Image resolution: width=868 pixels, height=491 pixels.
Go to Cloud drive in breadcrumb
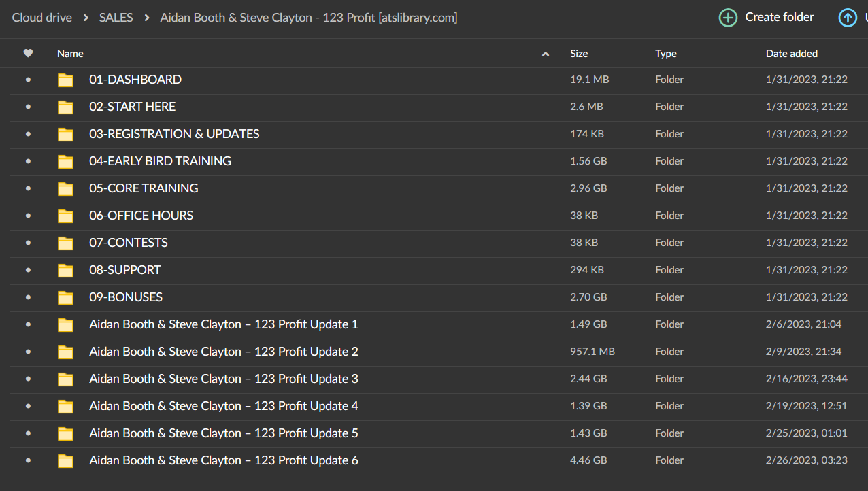[x=42, y=18]
